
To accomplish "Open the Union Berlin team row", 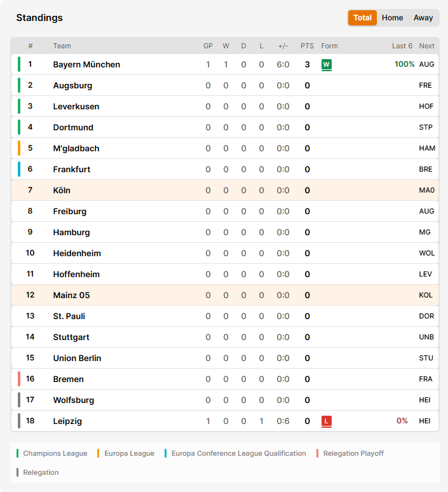I will tap(225, 358).
